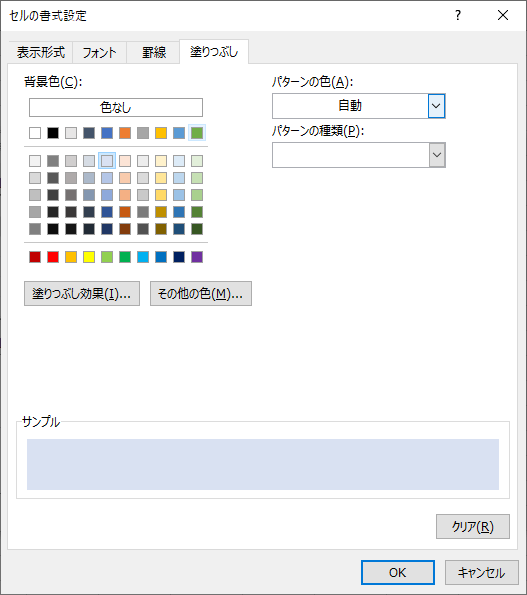Open 塗りつぶし効果 dialog
The image size is (527, 595).
click(82, 293)
